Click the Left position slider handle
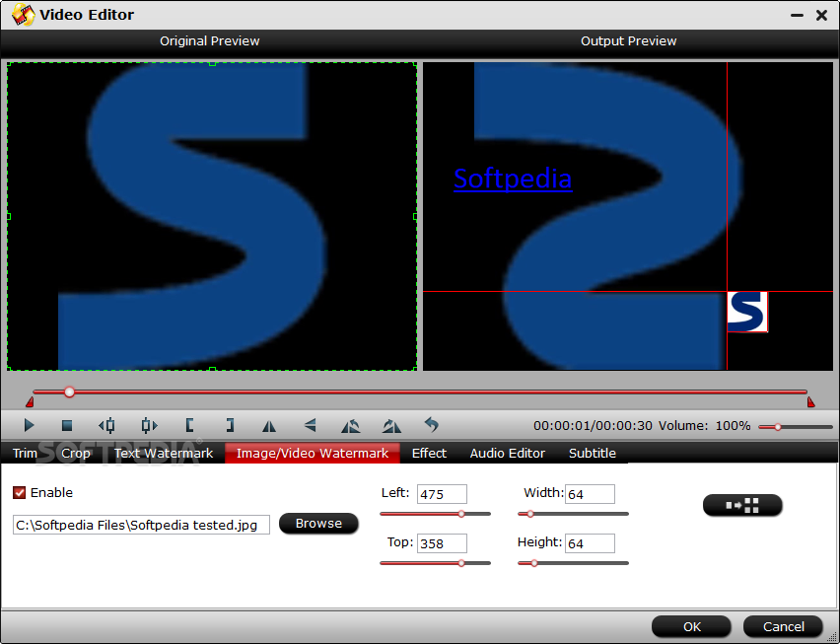 [x=461, y=514]
